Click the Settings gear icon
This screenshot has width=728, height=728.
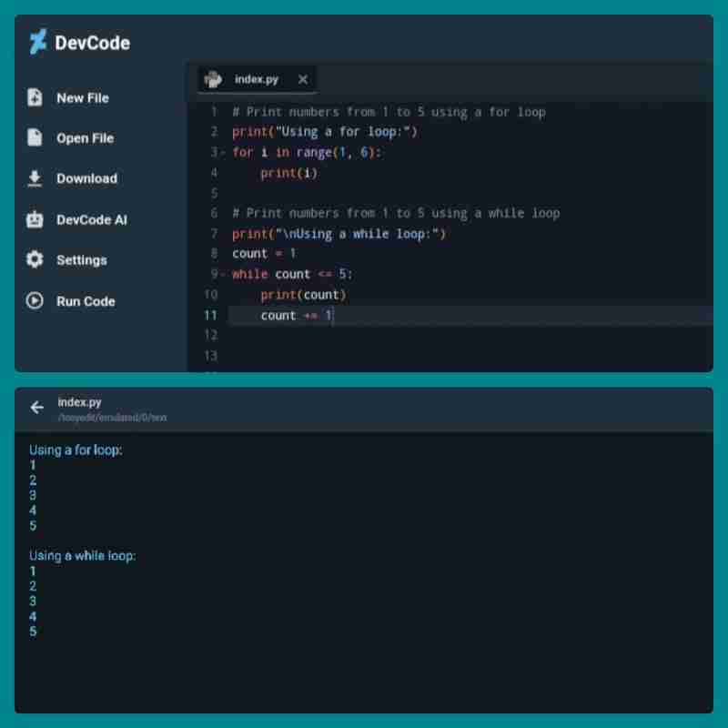coord(35,259)
